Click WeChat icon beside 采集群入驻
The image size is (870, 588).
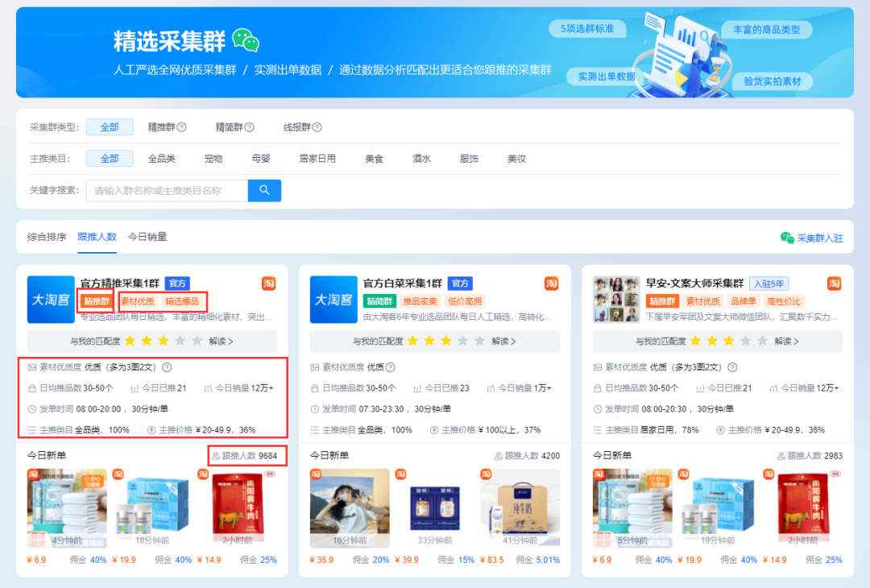tap(787, 238)
